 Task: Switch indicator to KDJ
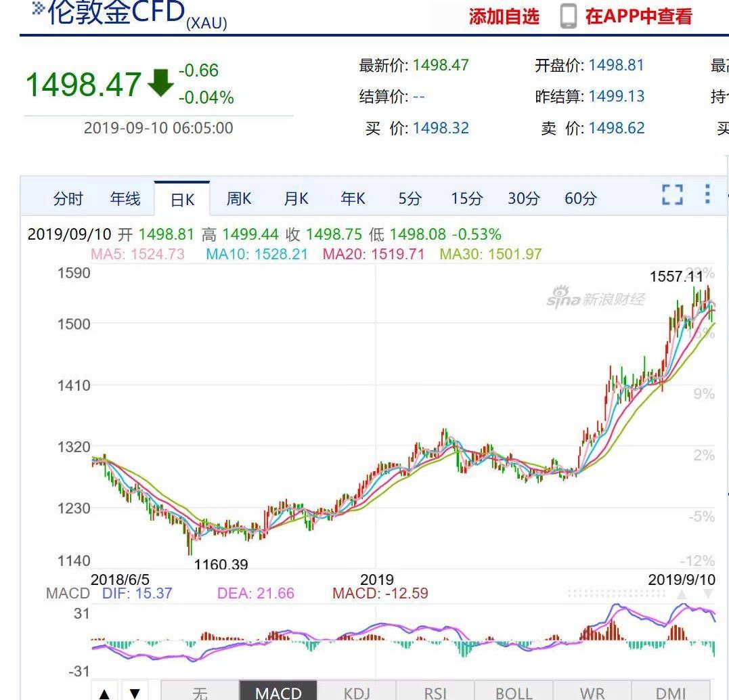pos(357,692)
